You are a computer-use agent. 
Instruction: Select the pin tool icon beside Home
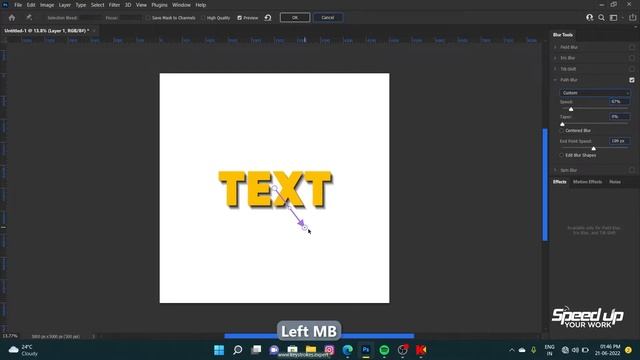29,18
